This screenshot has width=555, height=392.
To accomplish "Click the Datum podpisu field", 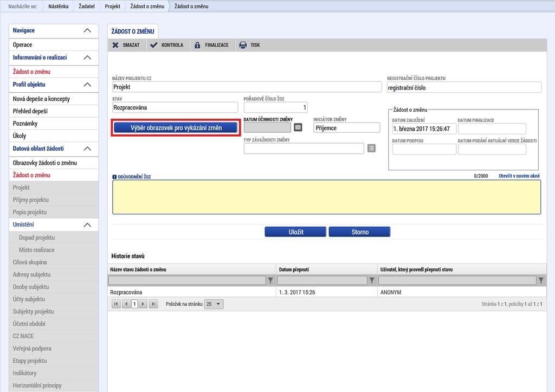I will click(x=424, y=150).
